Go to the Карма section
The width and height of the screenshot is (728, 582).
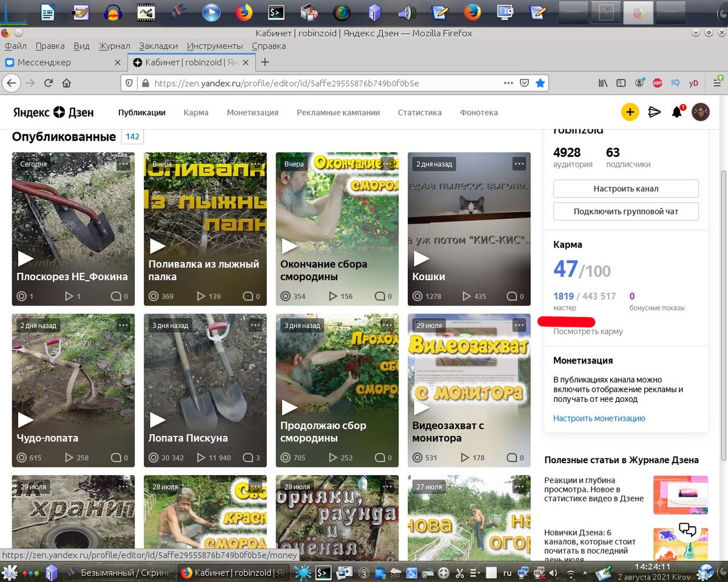click(196, 112)
